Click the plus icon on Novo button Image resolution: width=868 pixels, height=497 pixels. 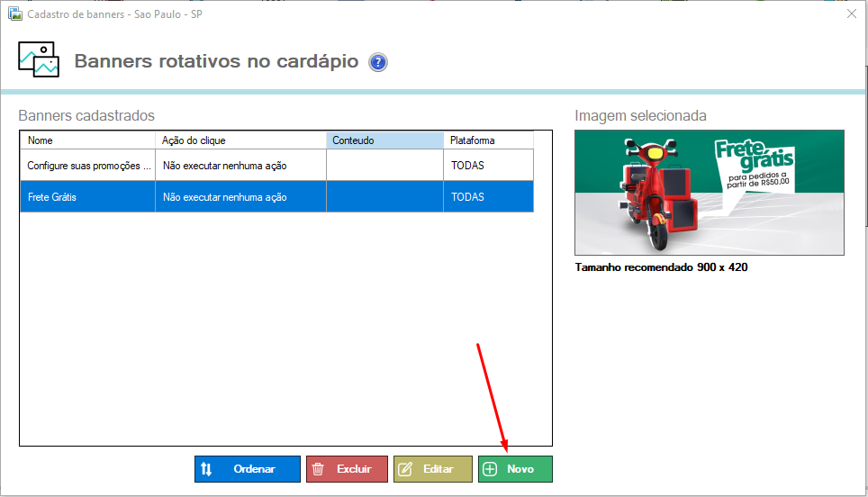pyautogui.click(x=490, y=469)
